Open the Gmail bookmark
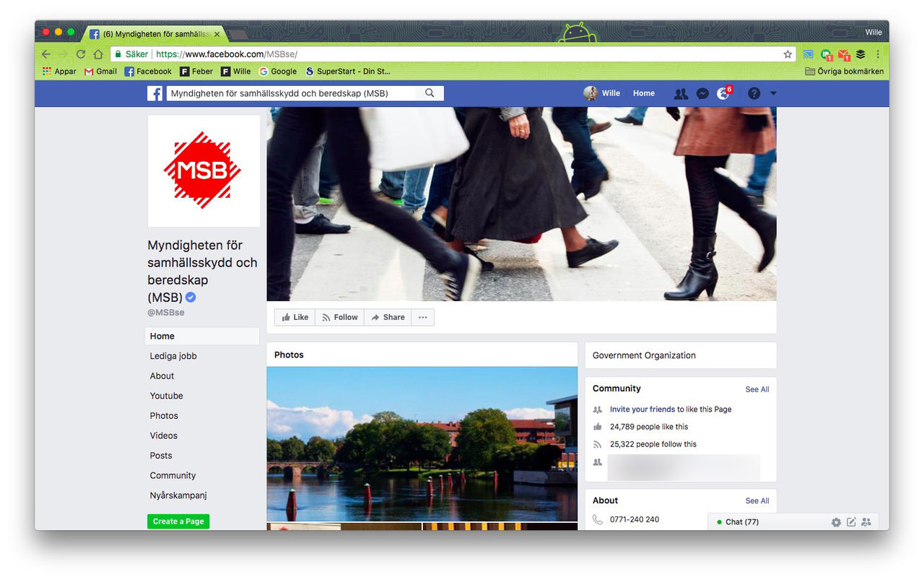 click(x=100, y=72)
